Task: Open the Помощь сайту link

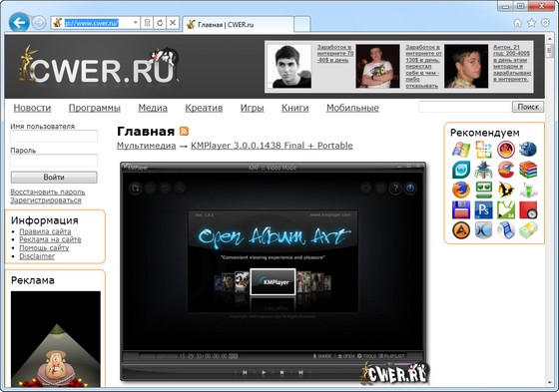Action: click(x=44, y=247)
